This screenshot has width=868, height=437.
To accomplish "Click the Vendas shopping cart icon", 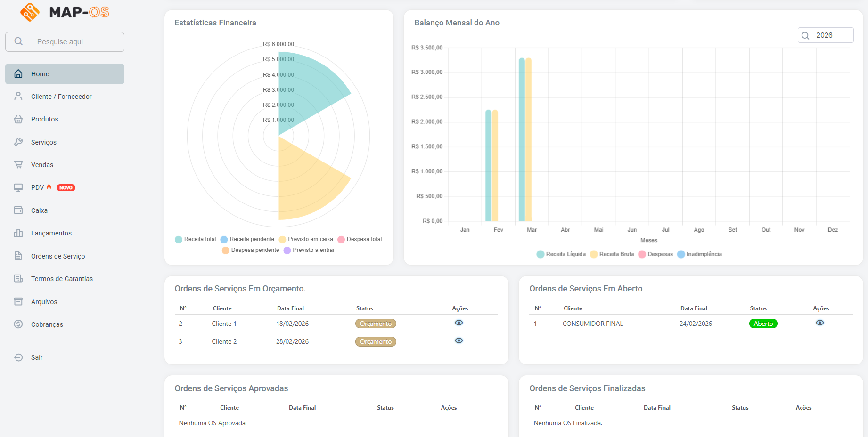I will pos(18,165).
